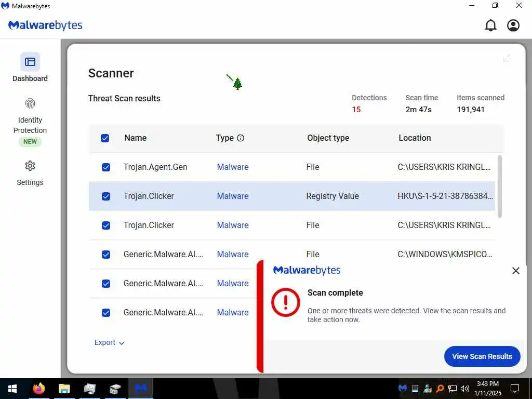Sort by Name column header
The height and width of the screenshot is (399, 532).
136,138
